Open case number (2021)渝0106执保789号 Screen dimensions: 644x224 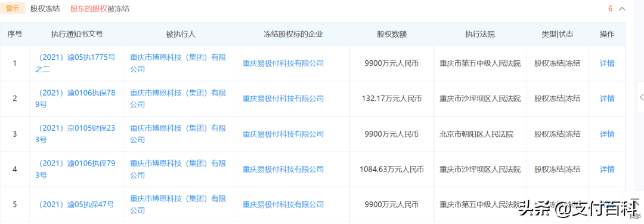click(x=75, y=99)
